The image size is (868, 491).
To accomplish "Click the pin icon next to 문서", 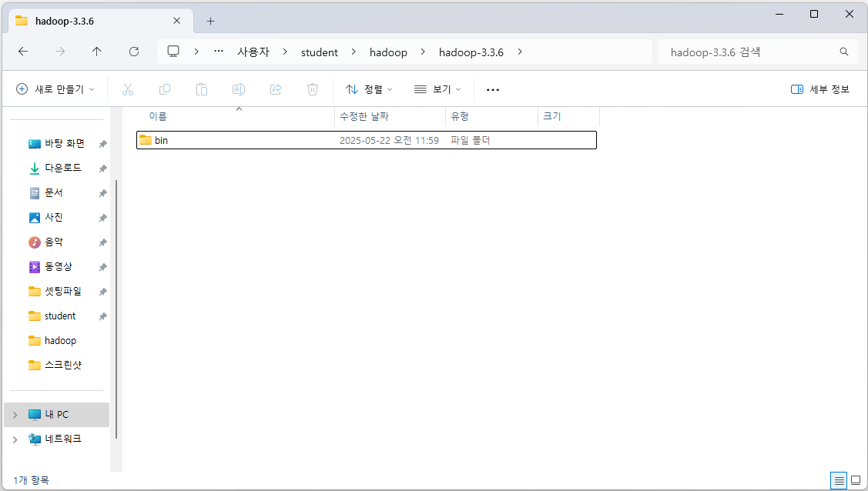I will click(102, 193).
